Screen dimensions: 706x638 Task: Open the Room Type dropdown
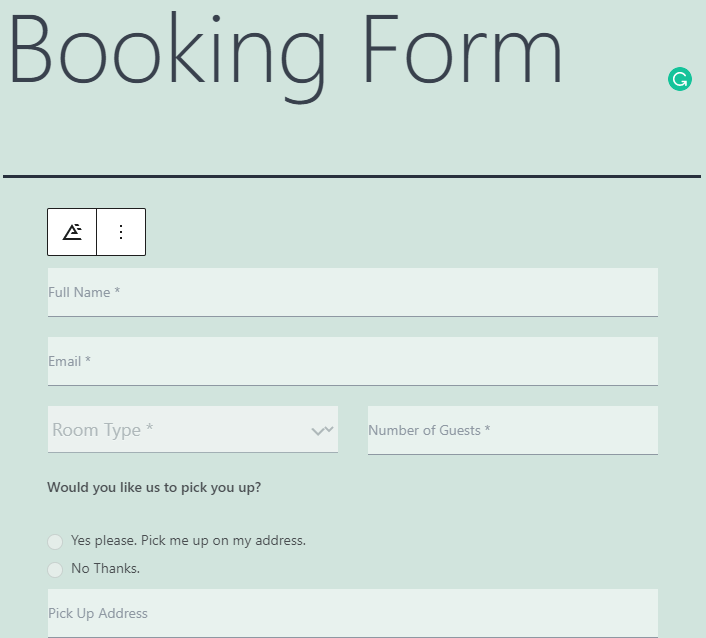coord(193,430)
